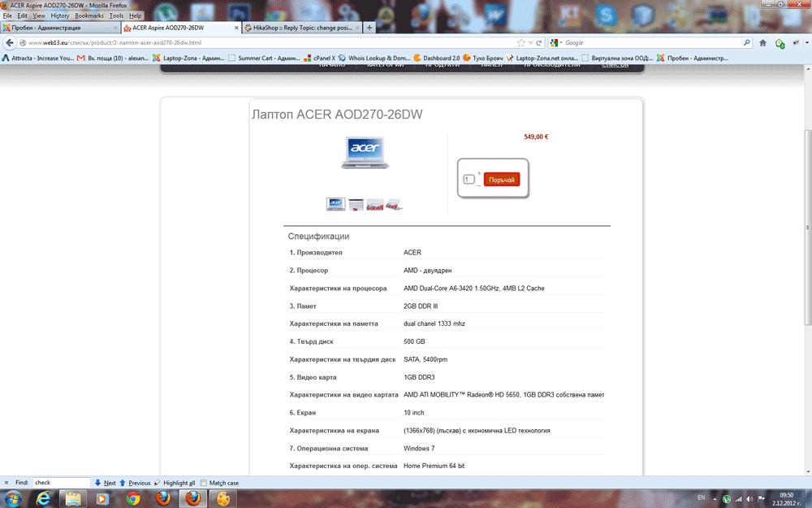
Task: Click the magnifier icon in Google search box
Action: [746, 43]
